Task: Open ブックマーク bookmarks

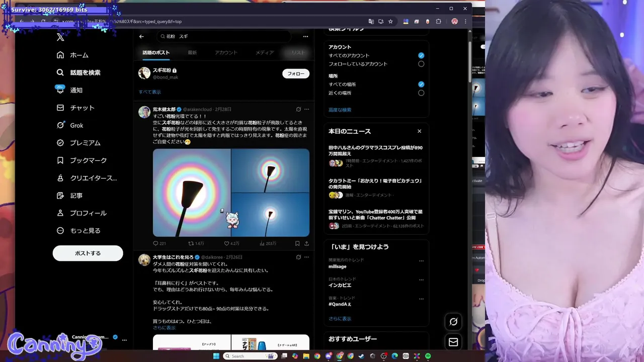Action: [82, 160]
